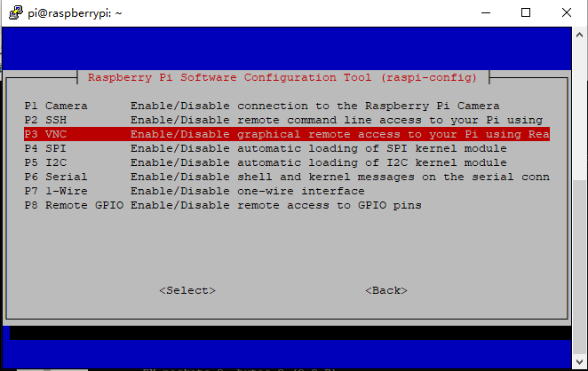
Task: Select the P7 1-Wire interface entry
Action: (287, 191)
